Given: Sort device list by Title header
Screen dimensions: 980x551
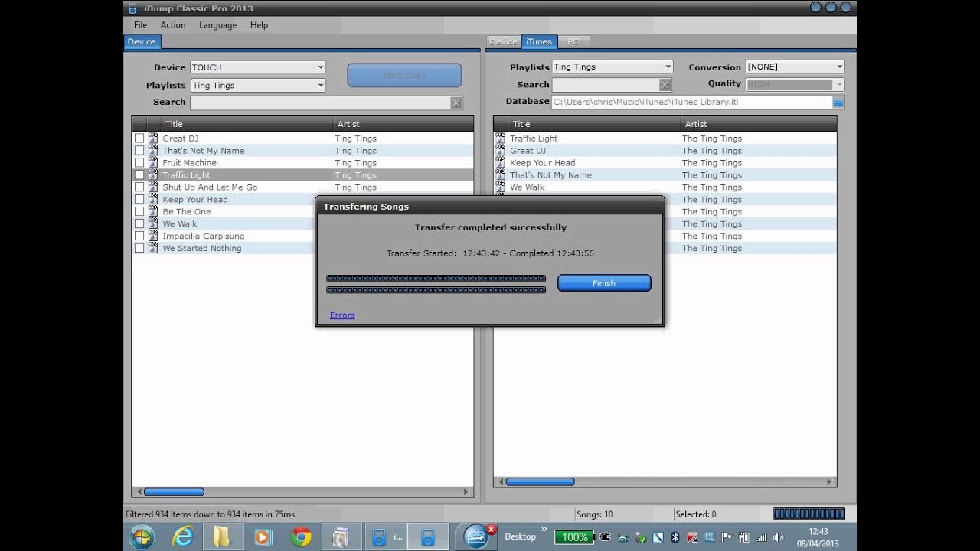Looking at the screenshot, I should (247, 124).
